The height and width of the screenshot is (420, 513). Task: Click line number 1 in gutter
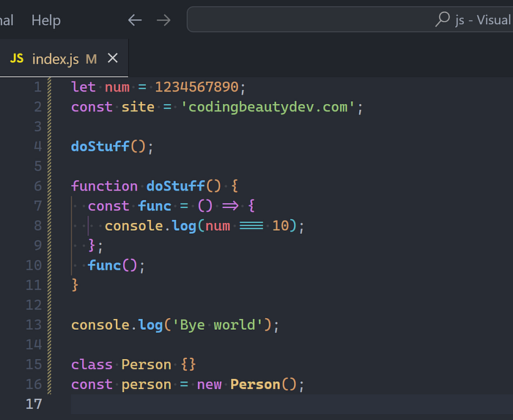click(37, 87)
